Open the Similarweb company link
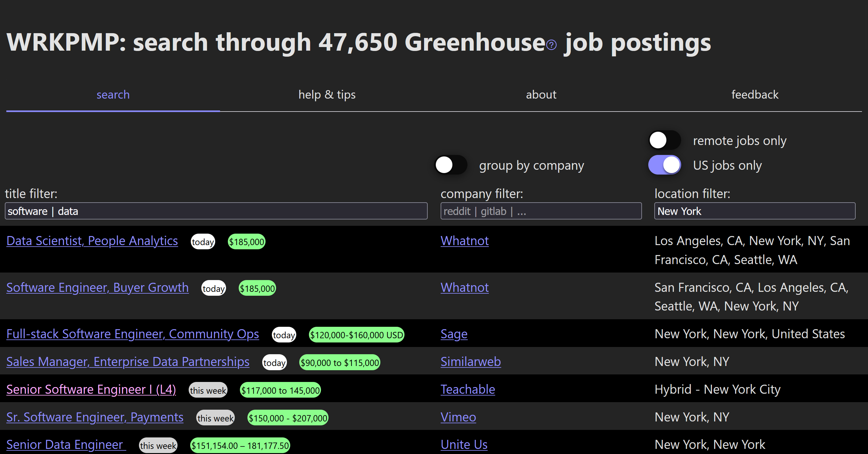Image resolution: width=868 pixels, height=454 pixels. [470, 362]
